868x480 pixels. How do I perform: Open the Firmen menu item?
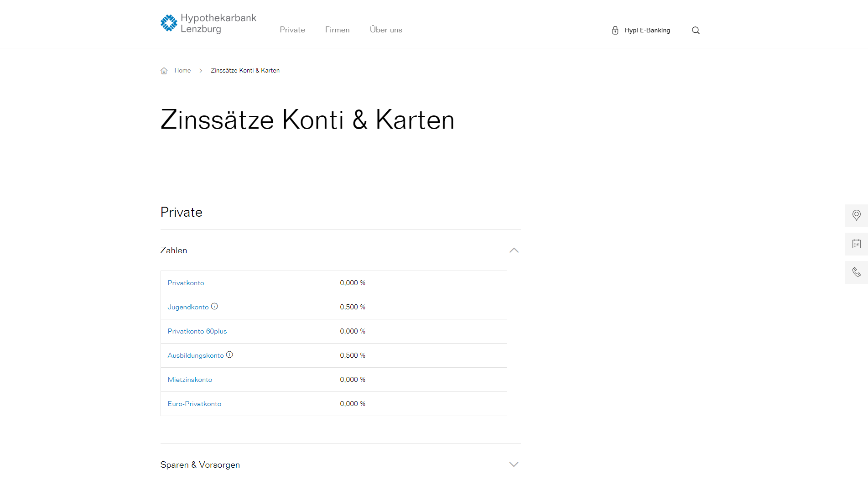click(x=337, y=30)
